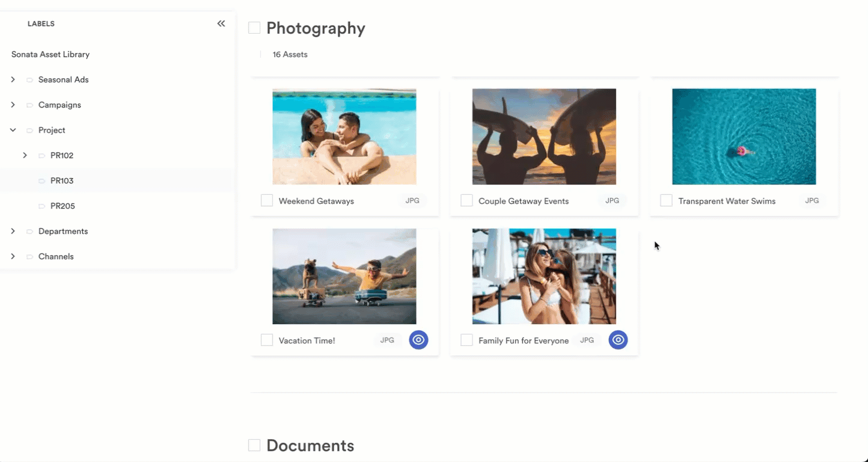Image resolution: width=868 pixels, height=462 pixels.
Task: Collapse the Project label tree
Action: point(13,130)
